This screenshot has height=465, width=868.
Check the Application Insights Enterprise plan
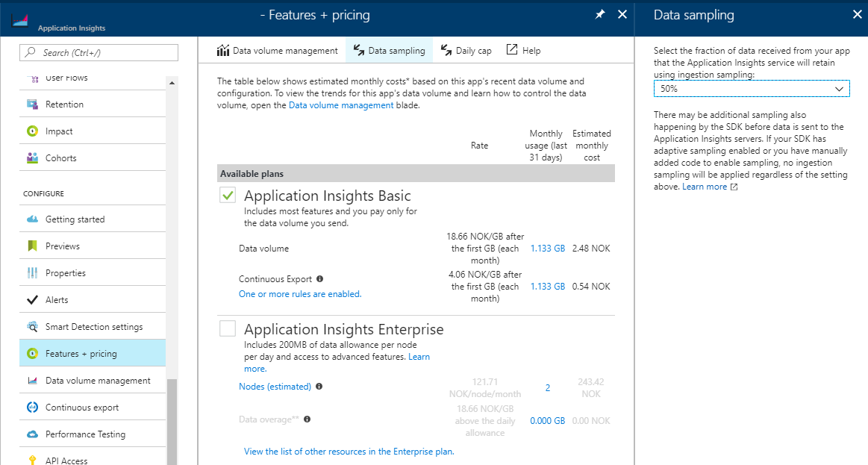pyautogui.click(x=228, y=328)
